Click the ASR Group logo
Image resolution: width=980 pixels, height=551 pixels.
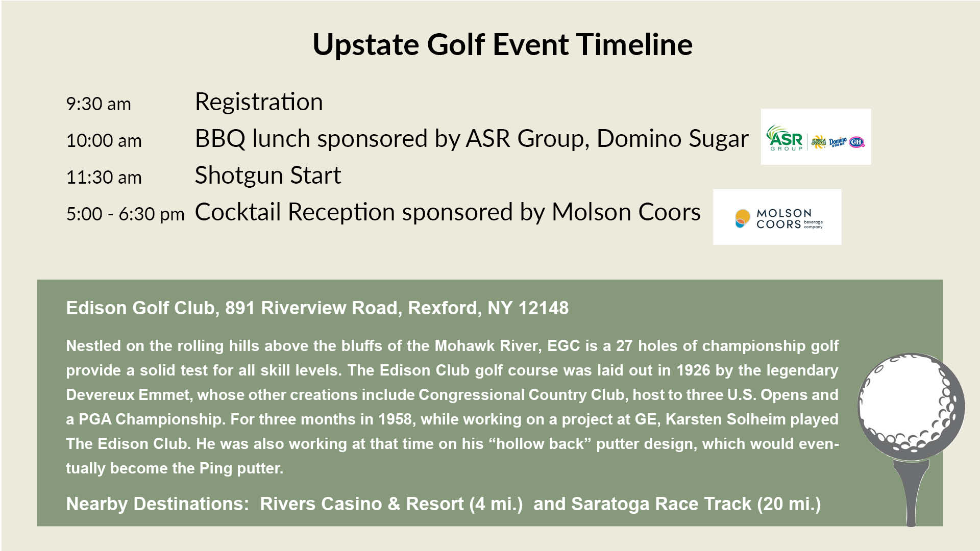click(785, 138)
